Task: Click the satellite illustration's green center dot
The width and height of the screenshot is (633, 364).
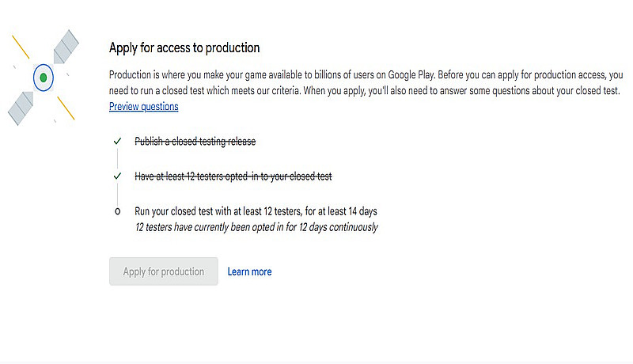Action: click(x=44, y=78)
